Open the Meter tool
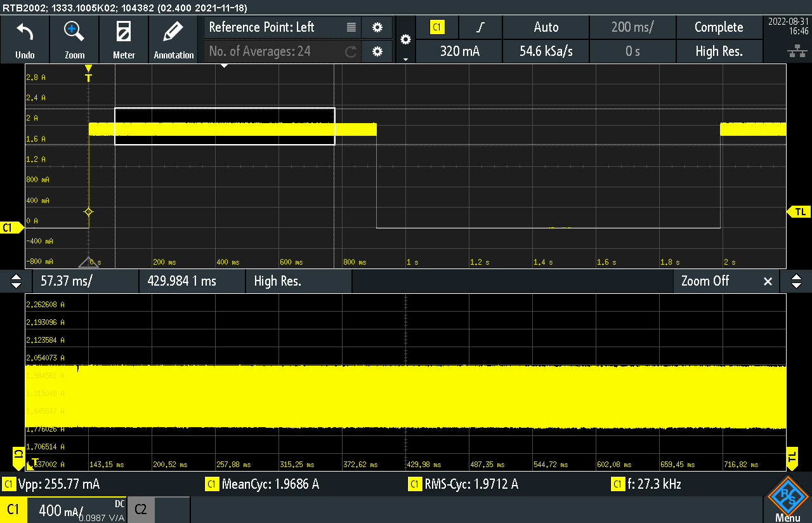This screenshot has width=812, height=523. [x=124, y=32]
